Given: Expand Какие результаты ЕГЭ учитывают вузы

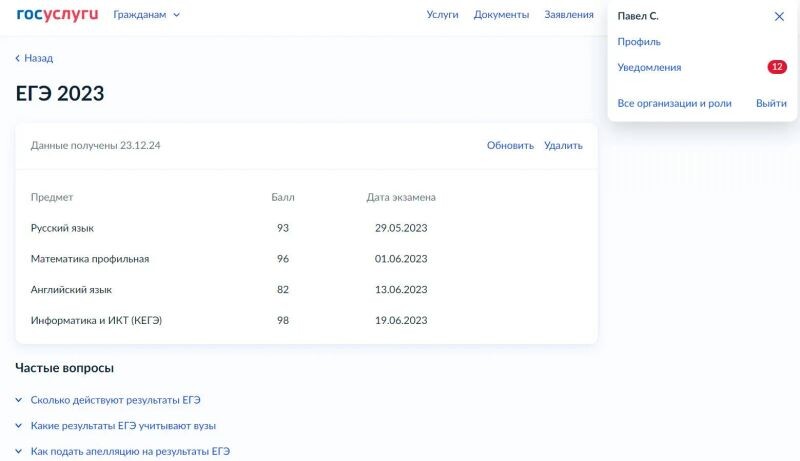Looking at the screenshot, I should (123, 426).
